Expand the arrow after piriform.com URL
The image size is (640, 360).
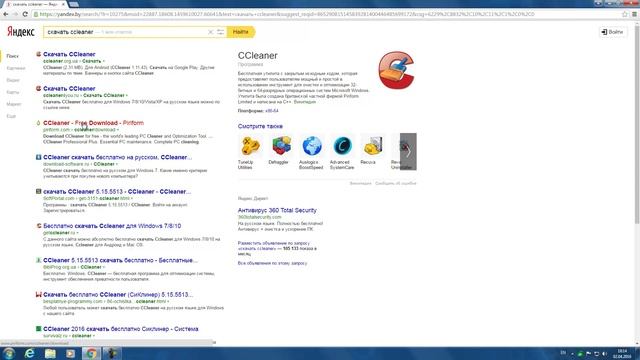pyautogui.click(x=118, y=130)
